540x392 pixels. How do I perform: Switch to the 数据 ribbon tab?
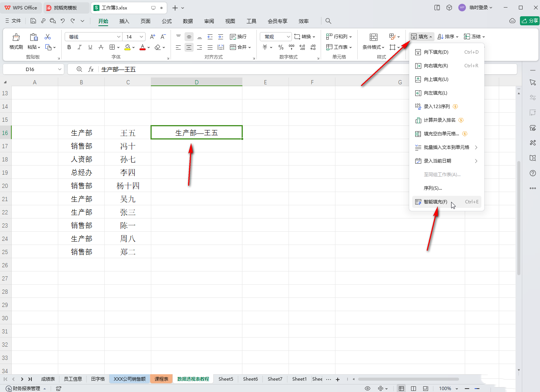[x=188, y=21]
